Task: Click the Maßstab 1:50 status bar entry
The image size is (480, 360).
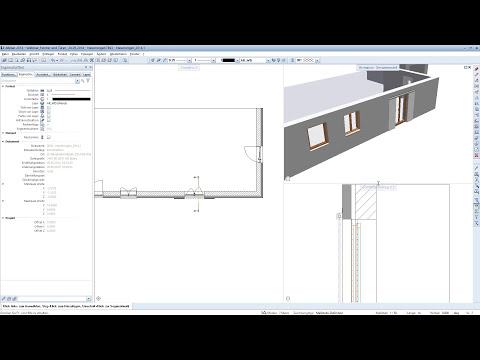Action: click(386, 313)
